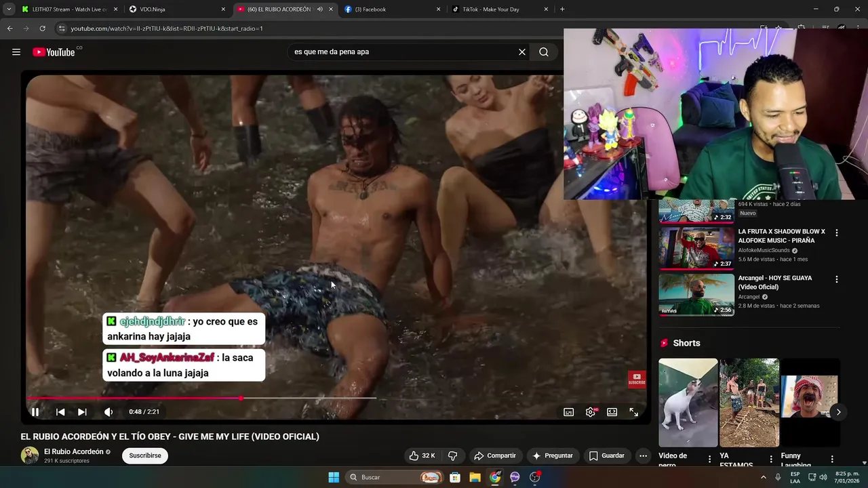Screen dimensions: 868x488
Task: Enter full screen mode
Action: (x=634, y=412)
